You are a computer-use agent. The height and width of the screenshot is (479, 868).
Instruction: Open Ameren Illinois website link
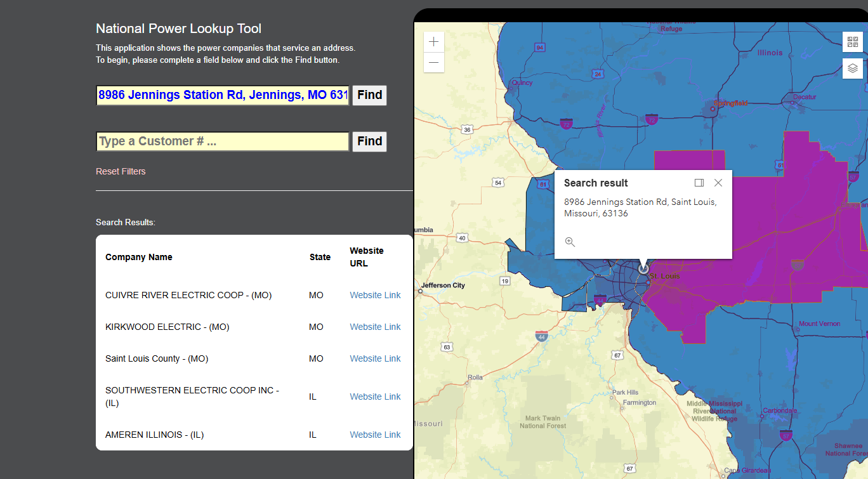tap(375, 435)
